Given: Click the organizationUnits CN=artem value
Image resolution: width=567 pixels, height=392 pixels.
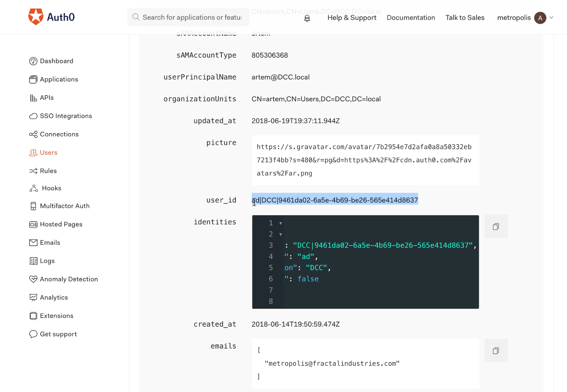Looking at the screenshot, I should coord(316,99).
